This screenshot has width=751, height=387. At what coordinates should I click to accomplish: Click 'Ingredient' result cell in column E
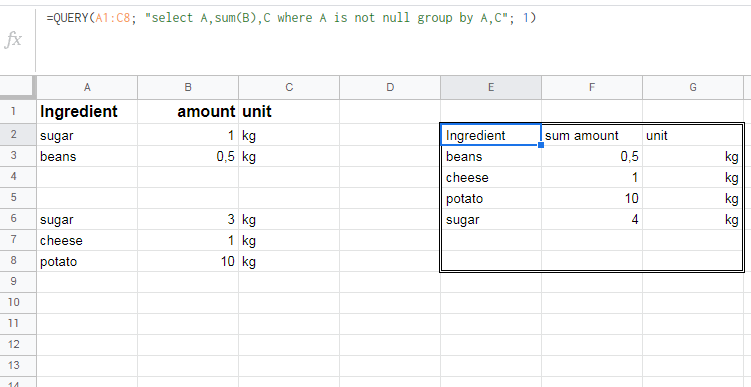[491, 135]
